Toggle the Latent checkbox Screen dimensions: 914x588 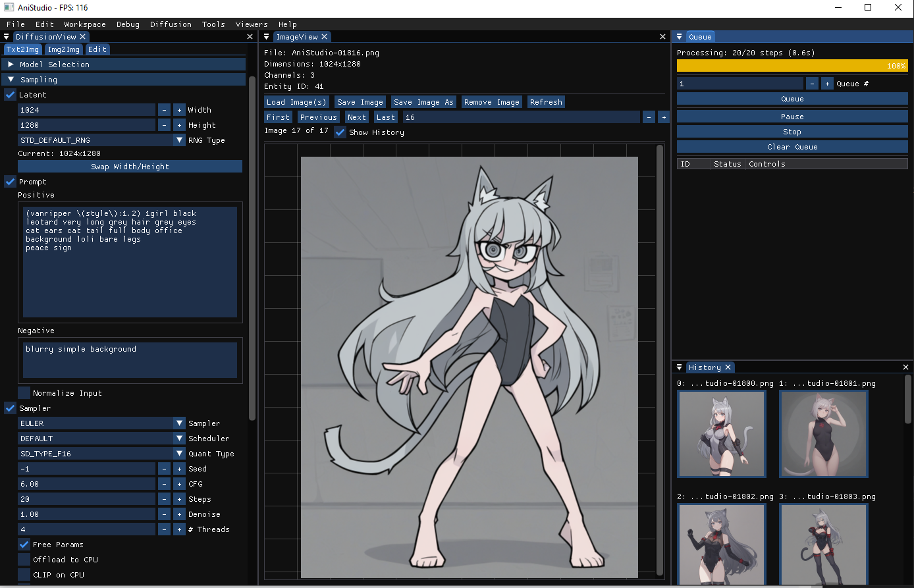[10, 95]
